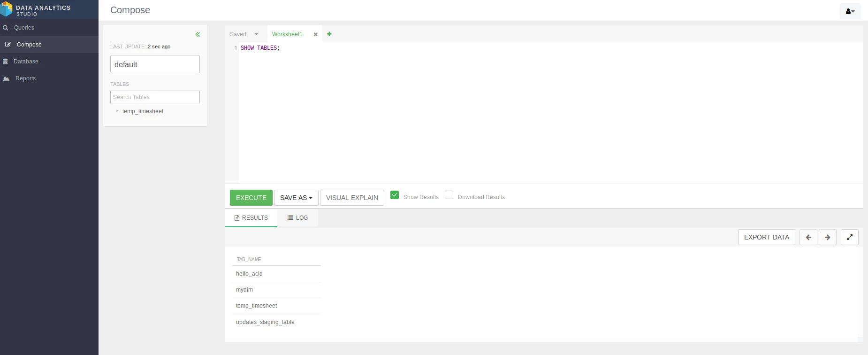Select the mydim result row
The image size is (868, 355).
[276, 290]
